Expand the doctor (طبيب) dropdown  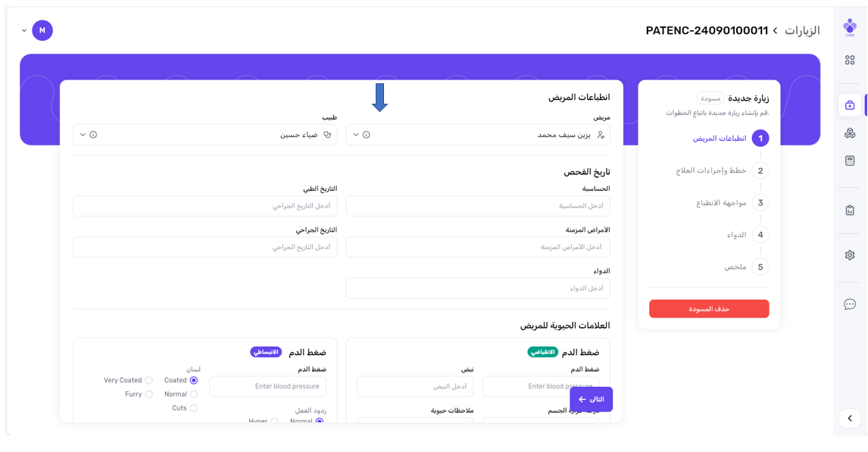point(83,135)
